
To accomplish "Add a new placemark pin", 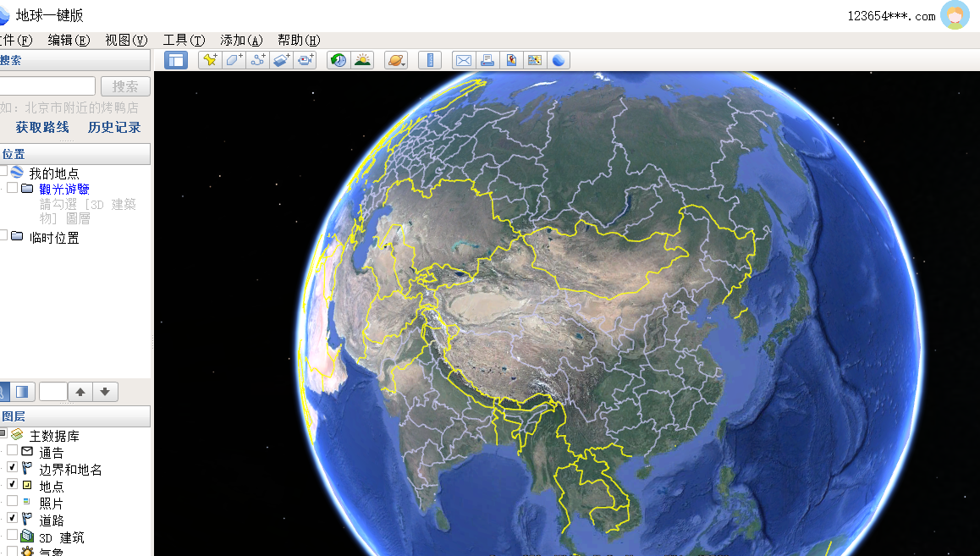I will (x=210, y=60).
